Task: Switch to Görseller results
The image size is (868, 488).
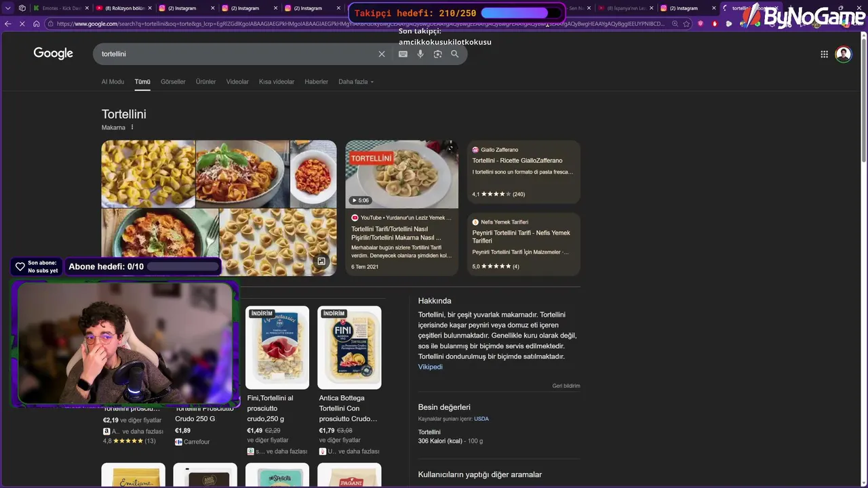Action: (173, 82)
